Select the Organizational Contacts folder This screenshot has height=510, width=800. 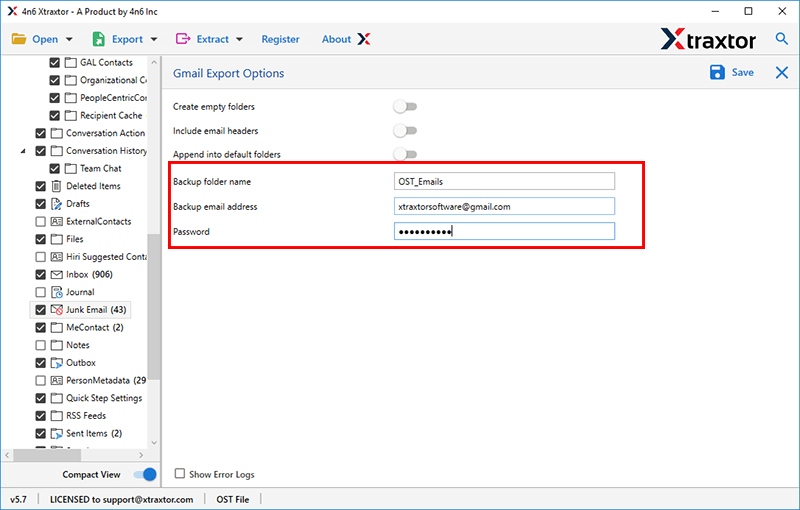[113, 80]
